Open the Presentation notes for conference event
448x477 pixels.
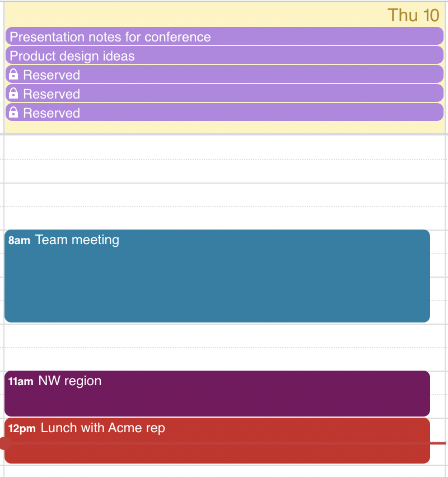[x=225, y=36]
